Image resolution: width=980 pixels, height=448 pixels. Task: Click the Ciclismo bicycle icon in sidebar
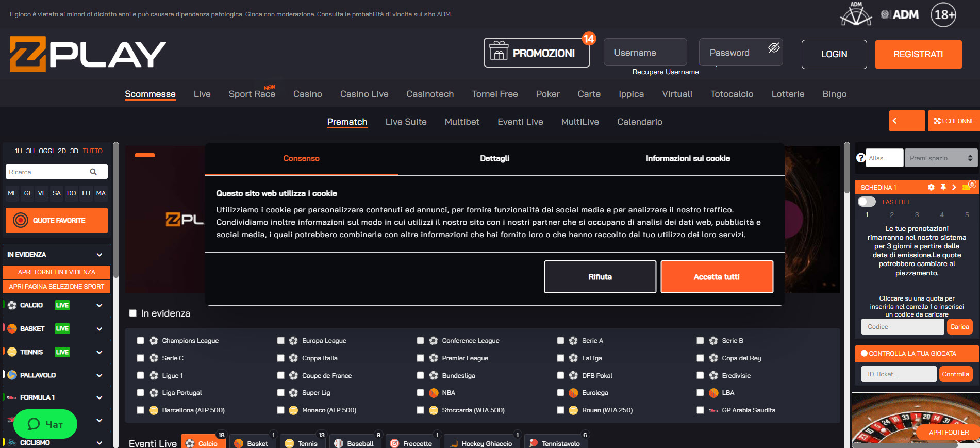tap(12, 442)
